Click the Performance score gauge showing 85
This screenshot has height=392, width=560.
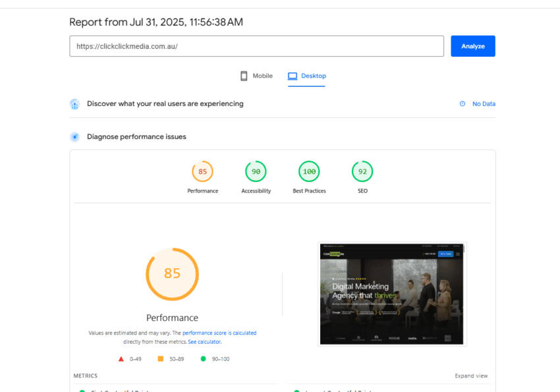(202, 171)
